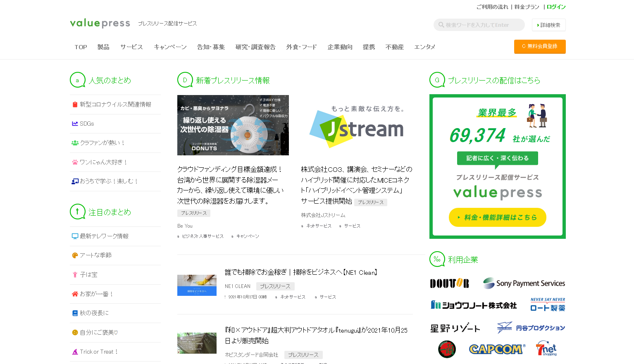Open the キャンペーン navigation category
Screen dimensions: 634x364
[x=170, y=47]
